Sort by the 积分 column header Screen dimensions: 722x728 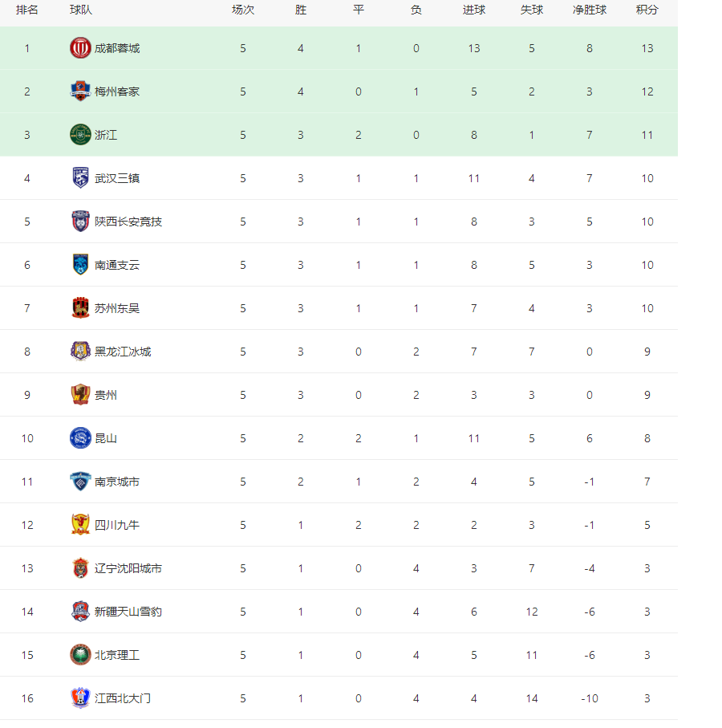coord(647,10)
